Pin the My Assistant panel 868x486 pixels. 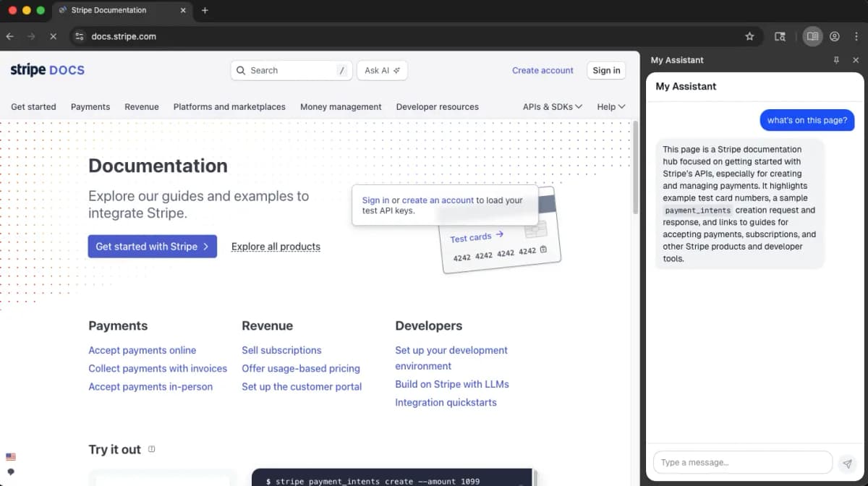(835, 60)
